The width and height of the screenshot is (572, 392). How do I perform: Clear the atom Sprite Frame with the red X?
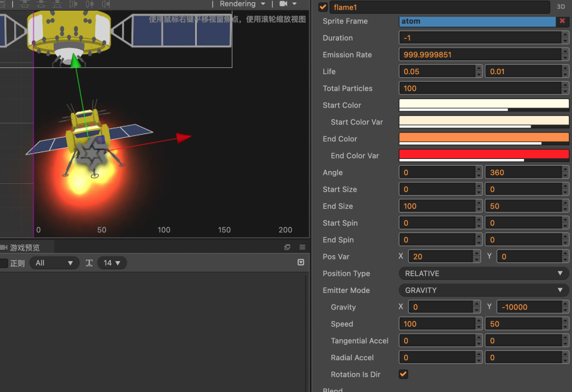point(562,21)
